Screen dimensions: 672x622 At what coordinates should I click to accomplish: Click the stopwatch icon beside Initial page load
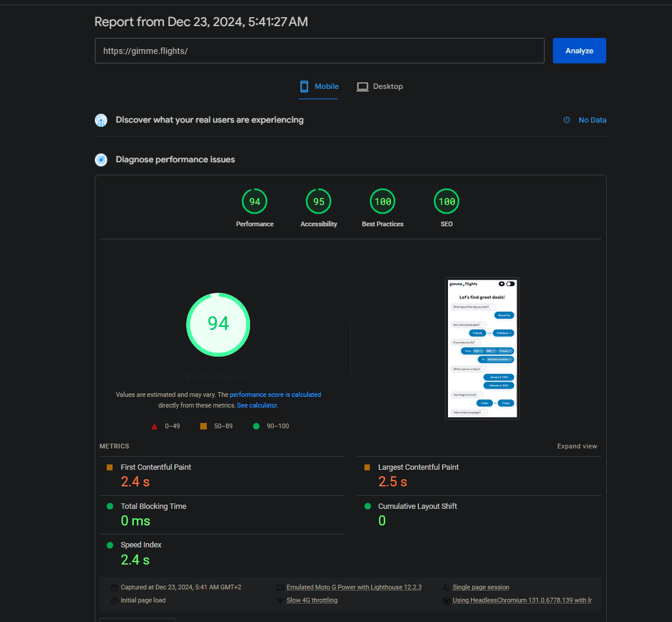click(x=114, y=601)
